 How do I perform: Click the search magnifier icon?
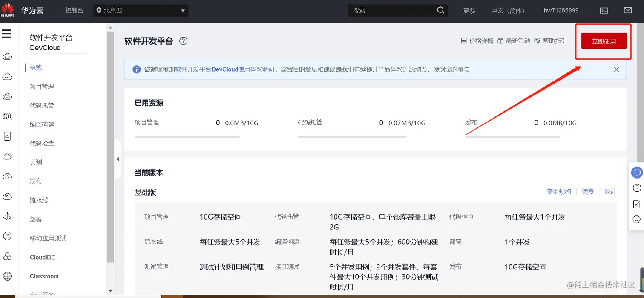[441, 10]
